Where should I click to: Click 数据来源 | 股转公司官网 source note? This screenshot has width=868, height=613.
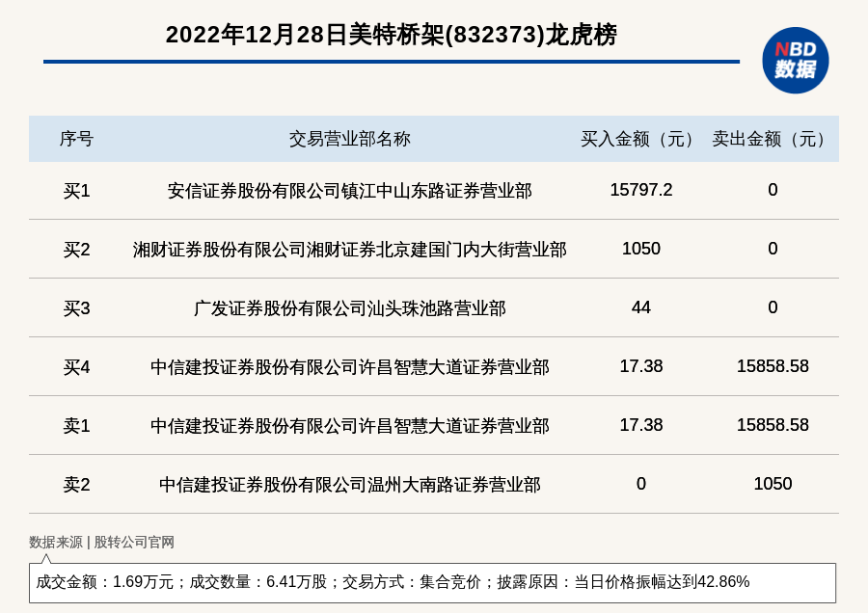coord(101,543)
